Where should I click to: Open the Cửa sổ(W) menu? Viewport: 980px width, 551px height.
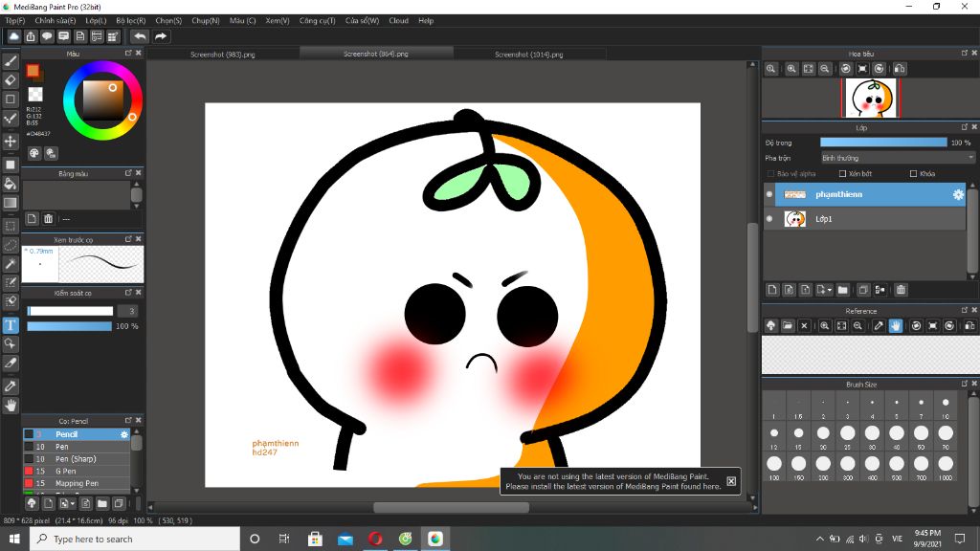click(x=362, y=21)
